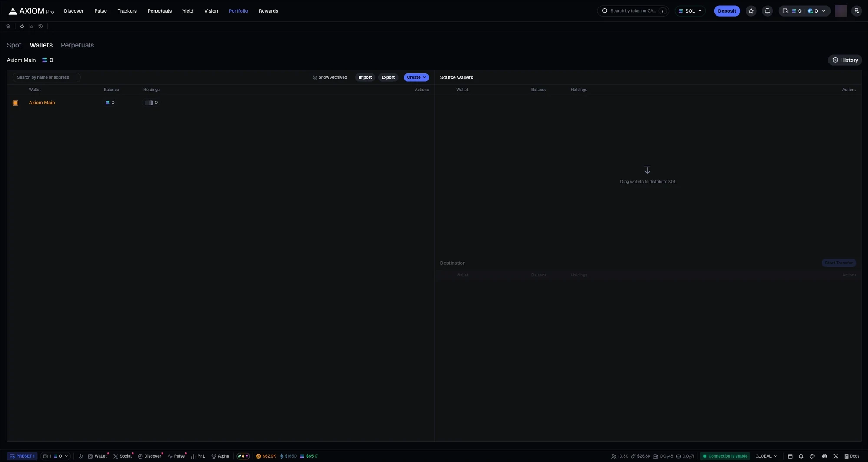Viewport: 868px width, 462px height.
Task: Expand the Create wallet dropdown
Action: pyautogui.click(x=416, y=77)
